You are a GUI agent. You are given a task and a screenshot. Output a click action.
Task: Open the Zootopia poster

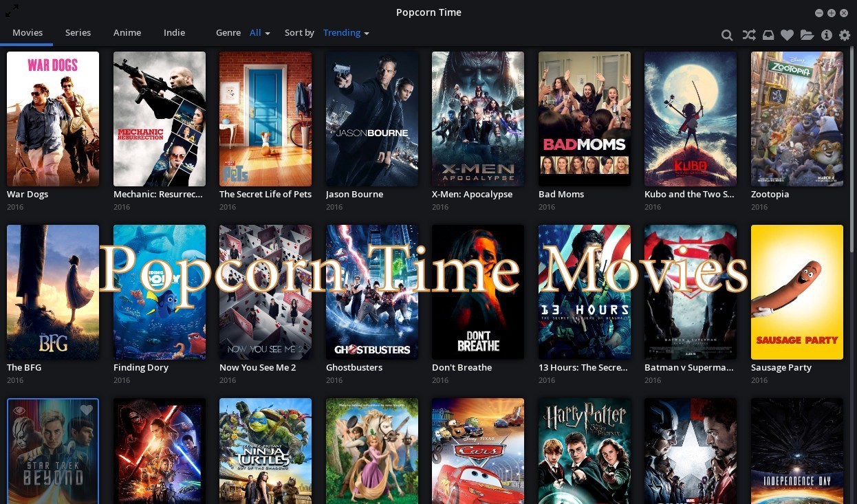(x=797, y=119)
